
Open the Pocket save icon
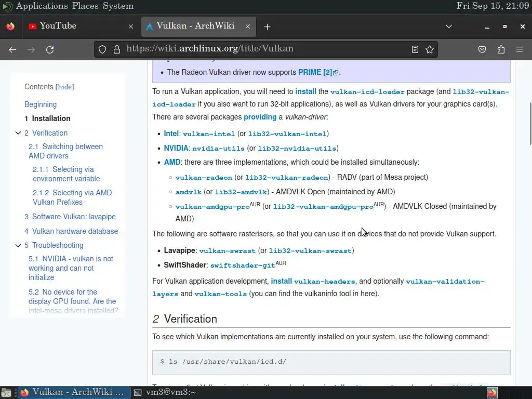pyautogui.click(x=482, y=49)
